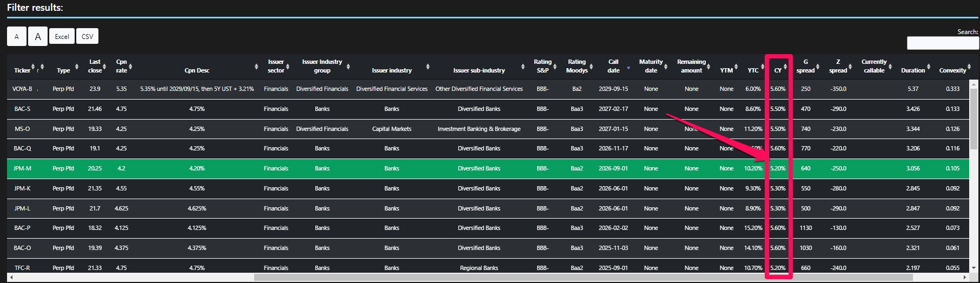This screenshot has height=283, width=980.
Task: Sort by the Issuer Industry group header
Action: [322, 66]
